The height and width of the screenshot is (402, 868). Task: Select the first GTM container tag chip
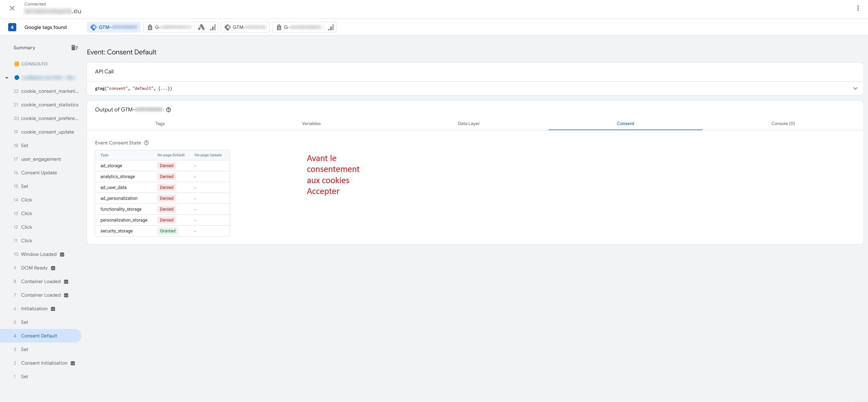tap(114, 27)
